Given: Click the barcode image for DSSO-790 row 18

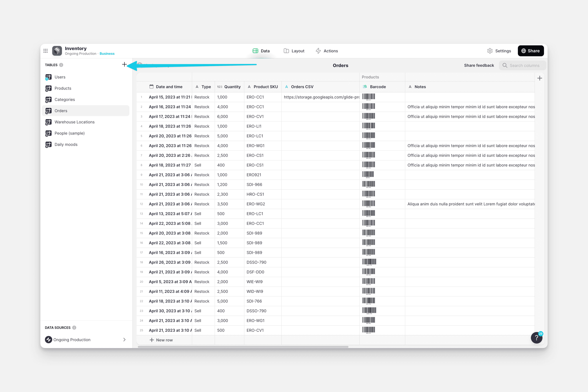Looking at the screenshot, I should click(x=369, y=262).
